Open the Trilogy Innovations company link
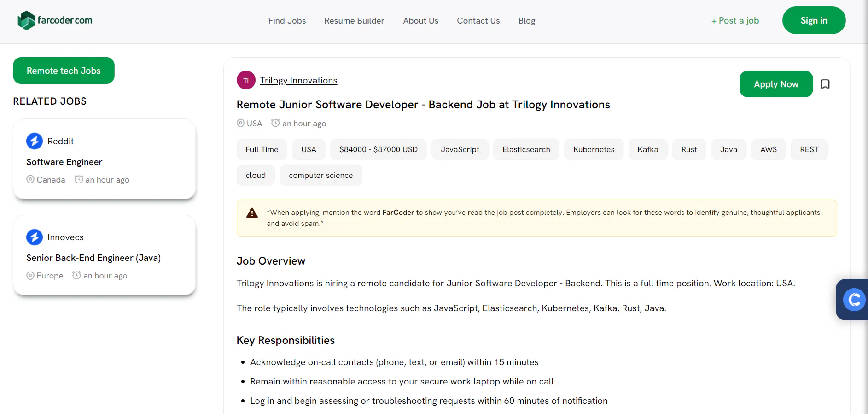The width and height of the screenshot is (868, 414). coord(298,80)
